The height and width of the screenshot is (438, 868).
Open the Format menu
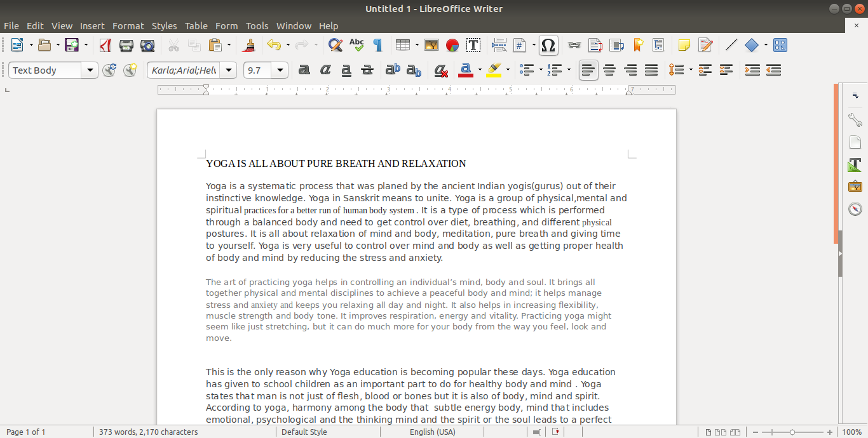click(x=128, y=26)
